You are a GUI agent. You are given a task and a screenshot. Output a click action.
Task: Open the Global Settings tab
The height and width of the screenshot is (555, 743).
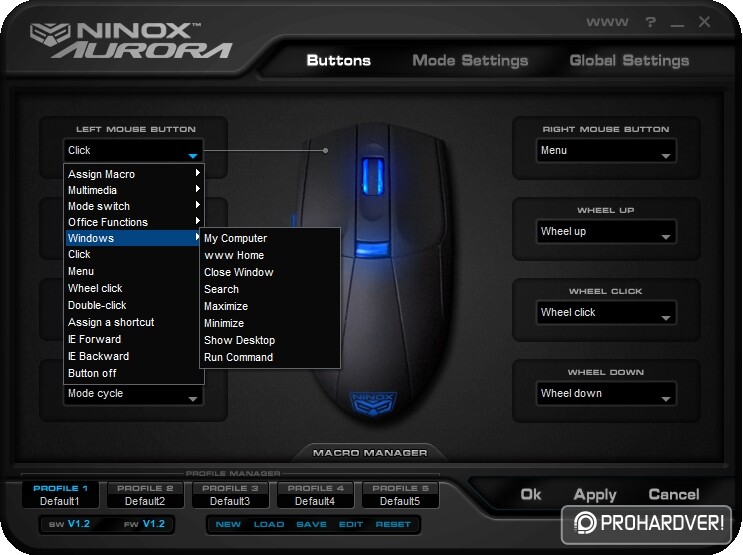click(629, 60)
